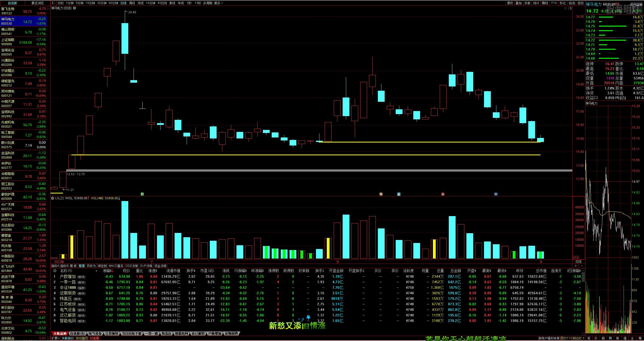Click zoom-out minus button under 日线 label
644x341 pixels.
(x=582, y=266)
